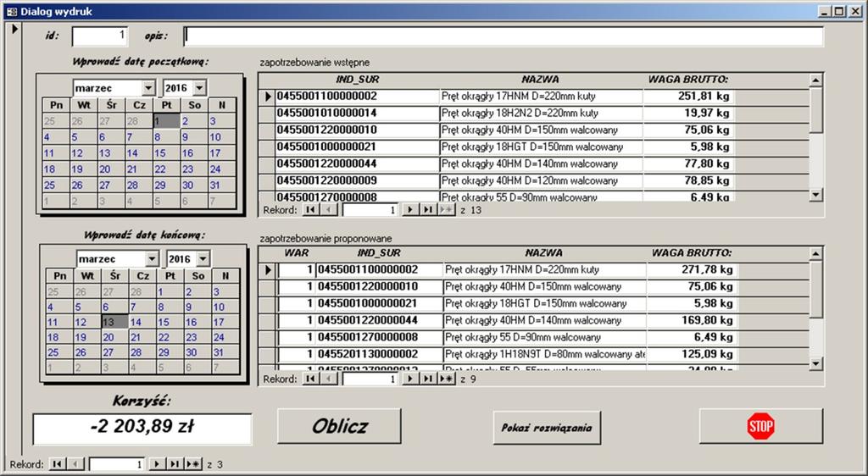Select record row 0455001100000002 in upper table
Viewport: 868px width, 476px height.
[268, 97]
